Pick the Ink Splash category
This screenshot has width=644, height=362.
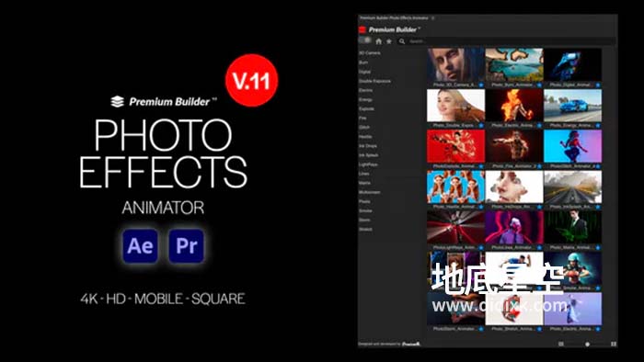point(369,155)
